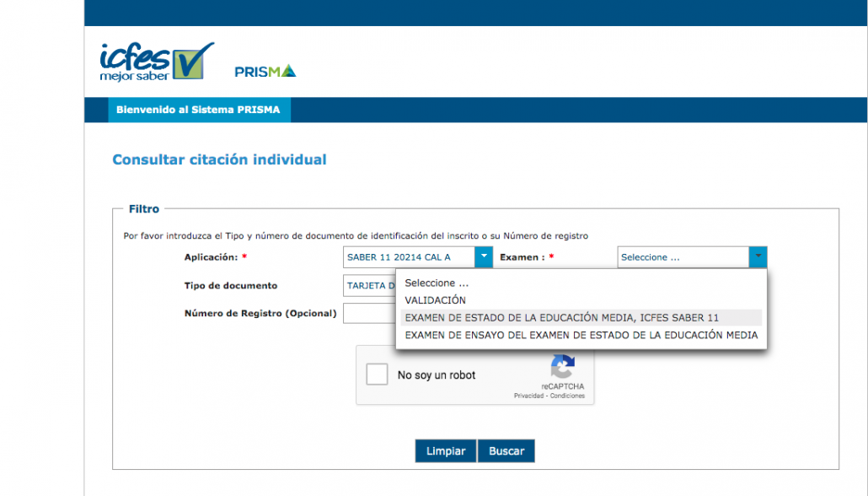Pick the Seleccione ... entry in open list
The image size is (868, 496).
(x=437, y=283)
